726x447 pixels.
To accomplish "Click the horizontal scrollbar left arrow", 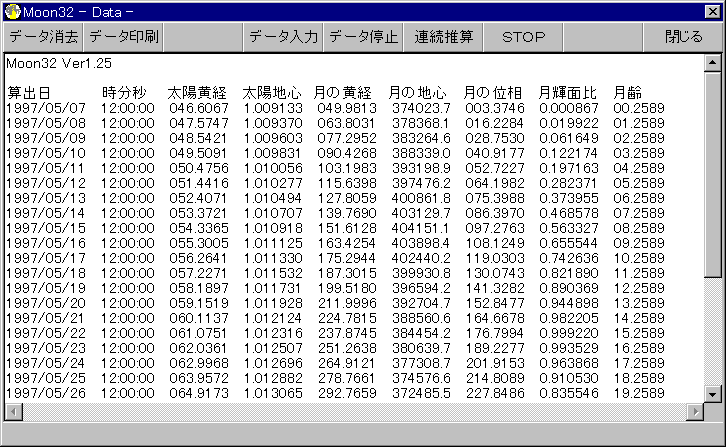I will [x=13, y=410].
